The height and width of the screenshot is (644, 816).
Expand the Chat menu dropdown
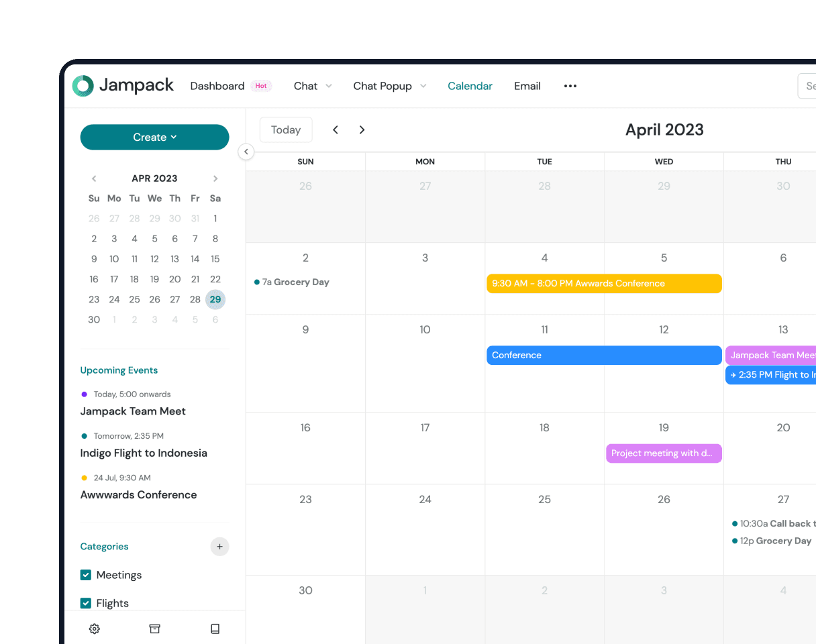click(313, 86)
